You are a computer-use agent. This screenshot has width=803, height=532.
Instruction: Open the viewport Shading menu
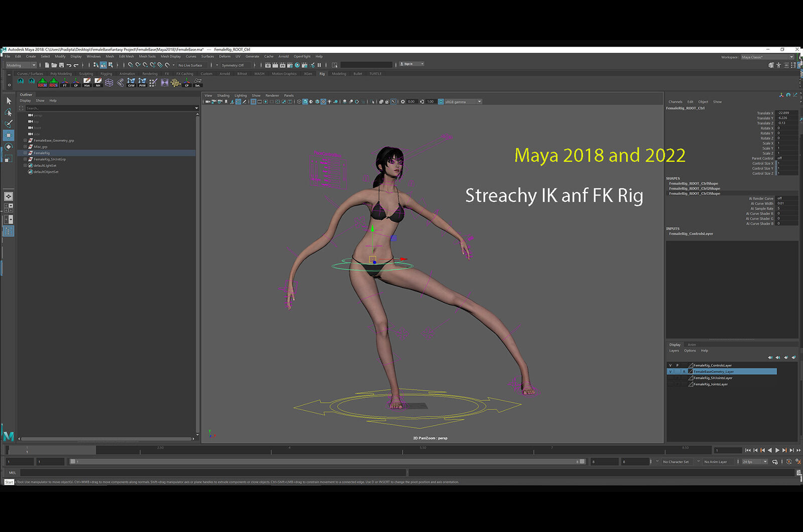[223, 95]
